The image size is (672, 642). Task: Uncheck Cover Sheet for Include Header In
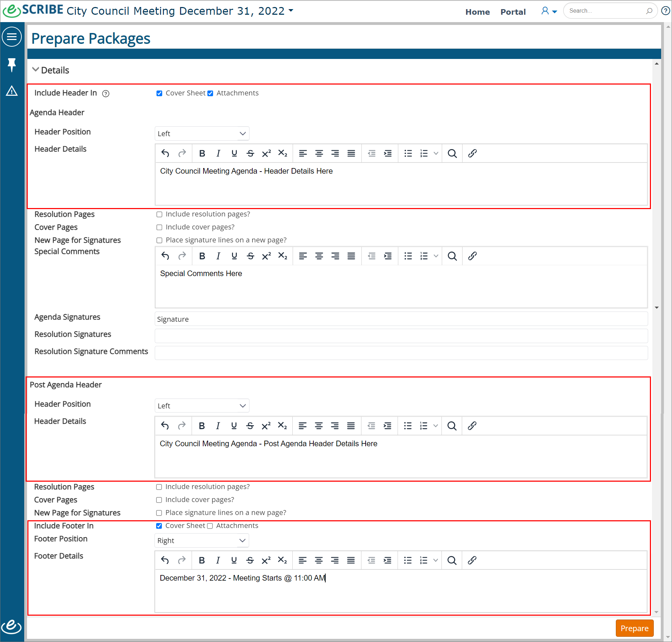coord(159,93)
